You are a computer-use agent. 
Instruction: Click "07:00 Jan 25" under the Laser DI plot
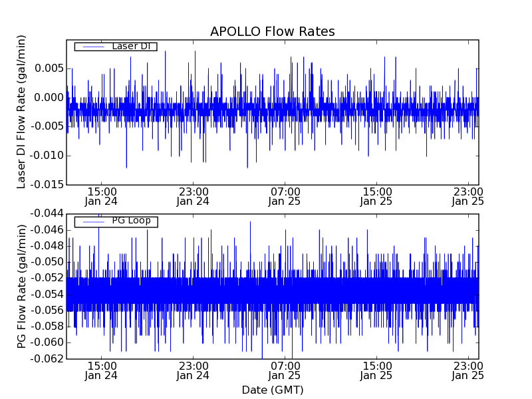coord(285,196)
